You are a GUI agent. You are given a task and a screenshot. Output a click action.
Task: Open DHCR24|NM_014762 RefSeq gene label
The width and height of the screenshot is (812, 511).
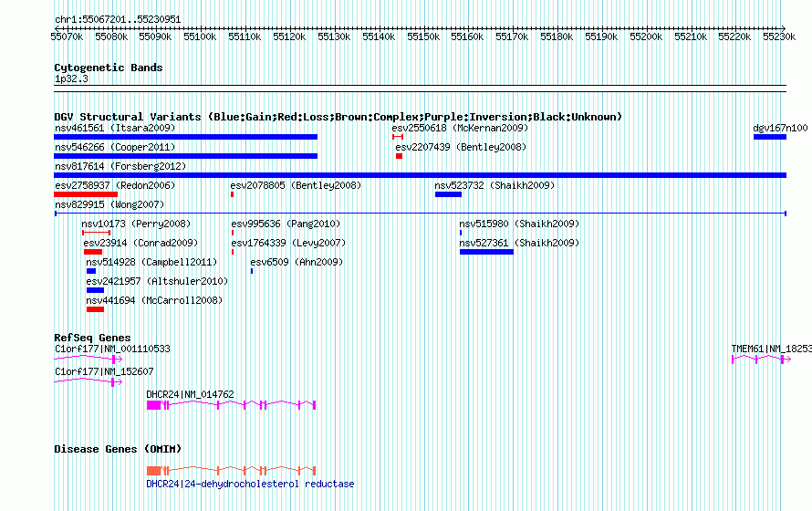pyautogui.click(x=190, y=394)
